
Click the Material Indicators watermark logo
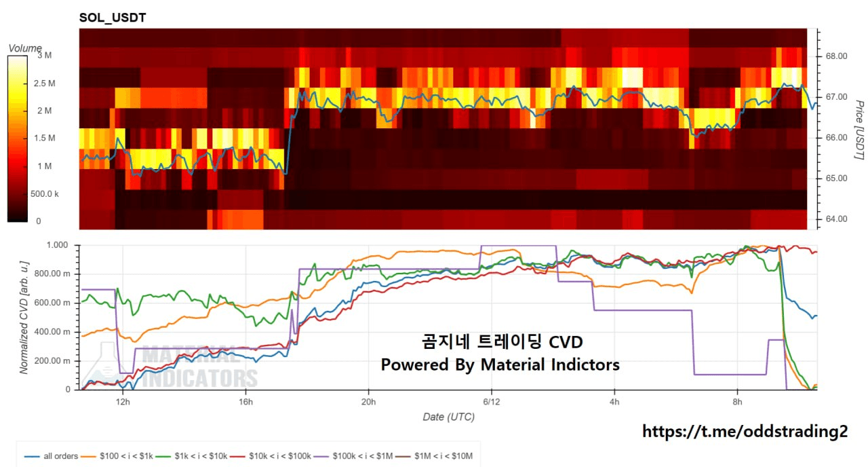point(173,367)
